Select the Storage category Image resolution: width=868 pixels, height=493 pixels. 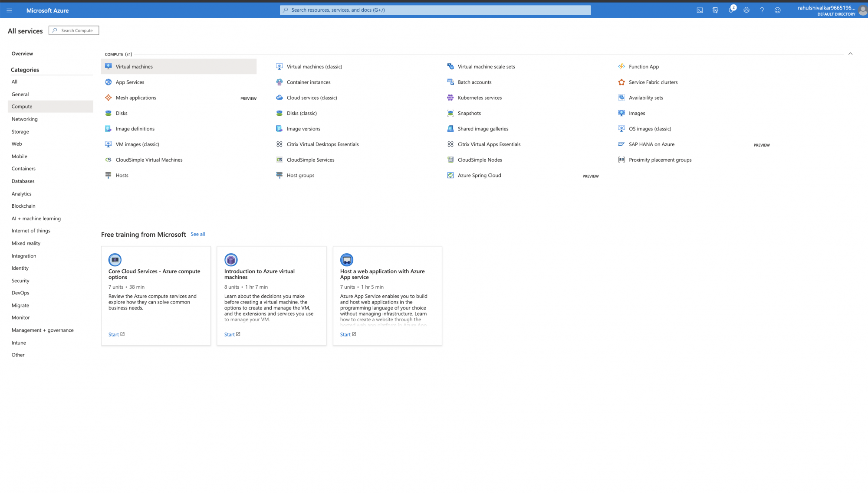click(x=20, y=131)
